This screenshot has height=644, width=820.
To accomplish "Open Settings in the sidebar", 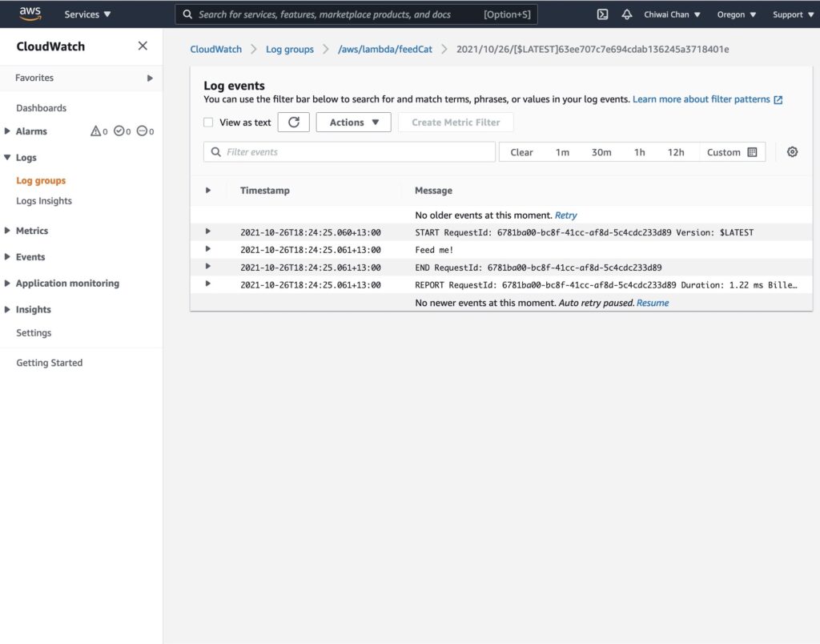I will click(34, 332).
